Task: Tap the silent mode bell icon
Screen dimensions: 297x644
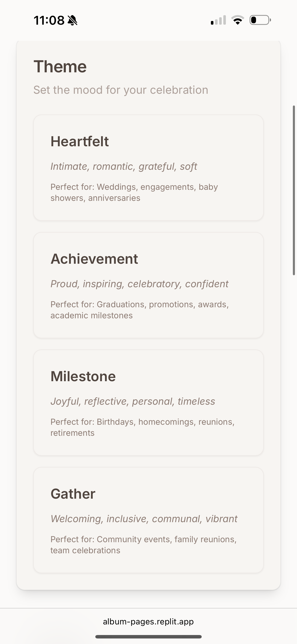Action: (73, 20)
